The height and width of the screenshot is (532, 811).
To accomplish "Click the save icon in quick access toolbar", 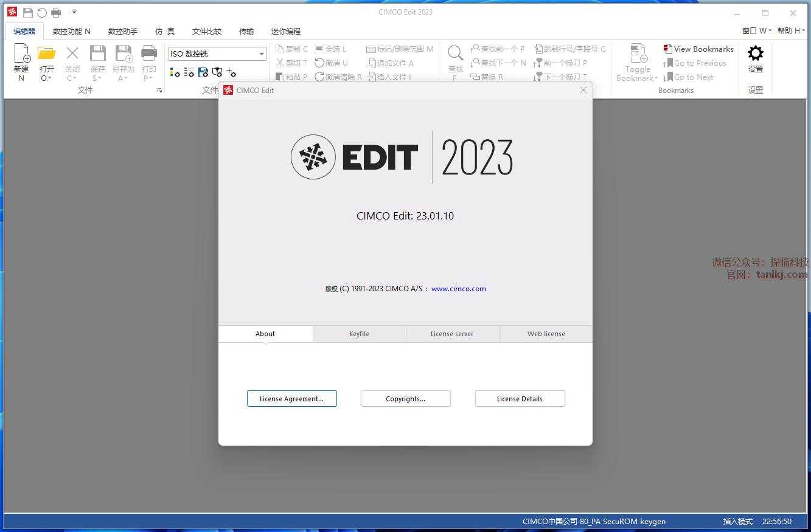I will 28,12.
